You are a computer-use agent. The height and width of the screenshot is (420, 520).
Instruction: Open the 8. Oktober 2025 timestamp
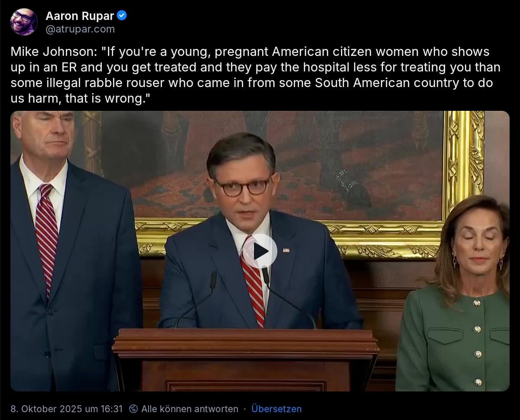[x=67, y=409]
